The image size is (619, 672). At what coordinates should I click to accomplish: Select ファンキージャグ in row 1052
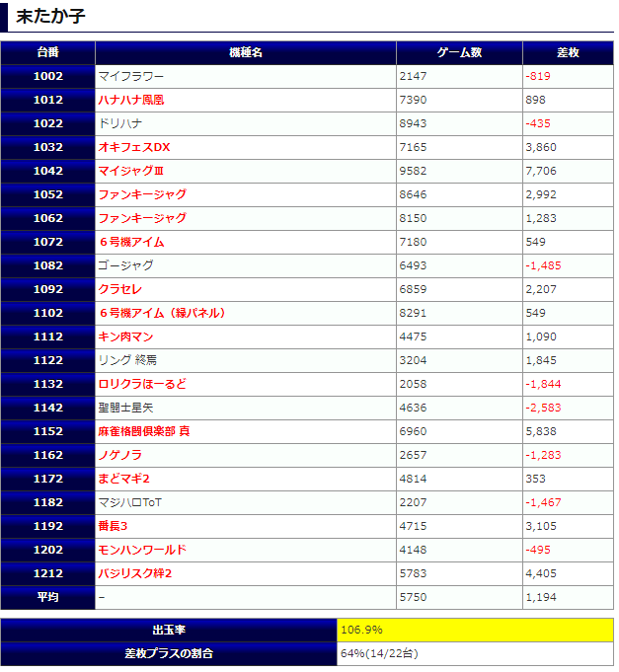(x=142, y=194)
